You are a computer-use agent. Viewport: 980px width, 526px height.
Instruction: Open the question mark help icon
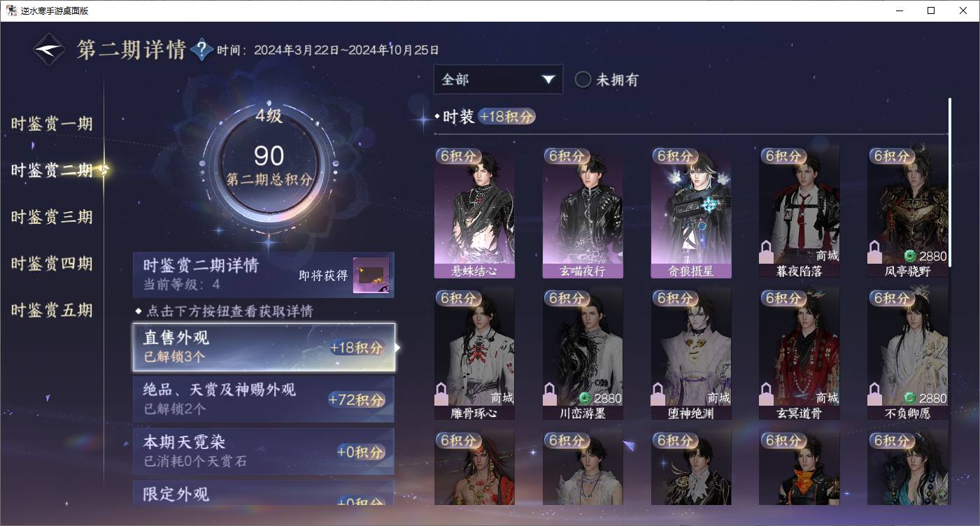[x=201, y=50]
